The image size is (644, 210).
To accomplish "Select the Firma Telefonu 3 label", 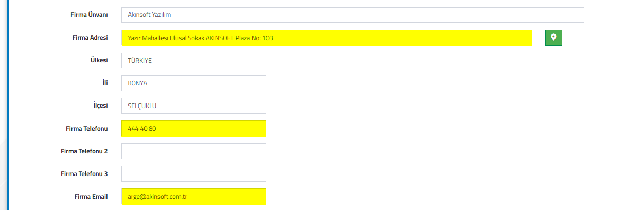I will pyautogui.click(x=84, y=173).
